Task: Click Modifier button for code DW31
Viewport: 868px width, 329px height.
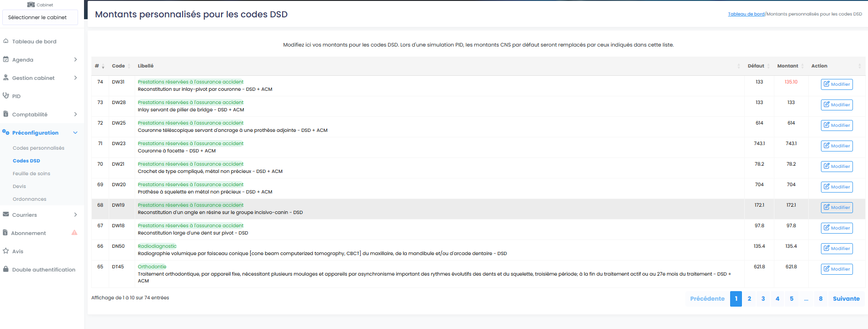Action: point(836,84)
